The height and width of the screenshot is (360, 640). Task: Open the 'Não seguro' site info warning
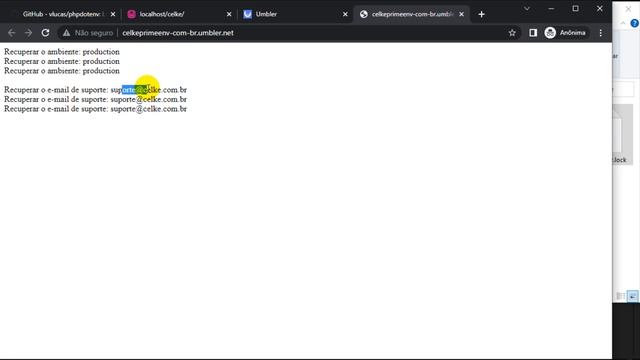(87, 33)
